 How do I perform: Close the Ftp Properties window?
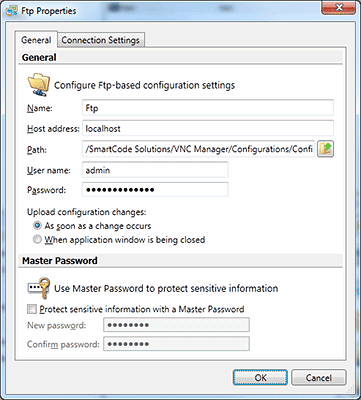point(339,8)
